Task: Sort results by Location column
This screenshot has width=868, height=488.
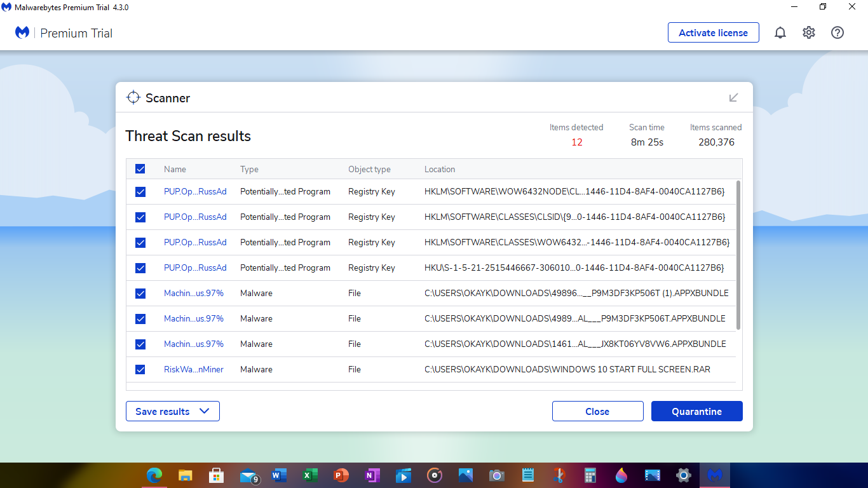Action: tap(440, 170)
